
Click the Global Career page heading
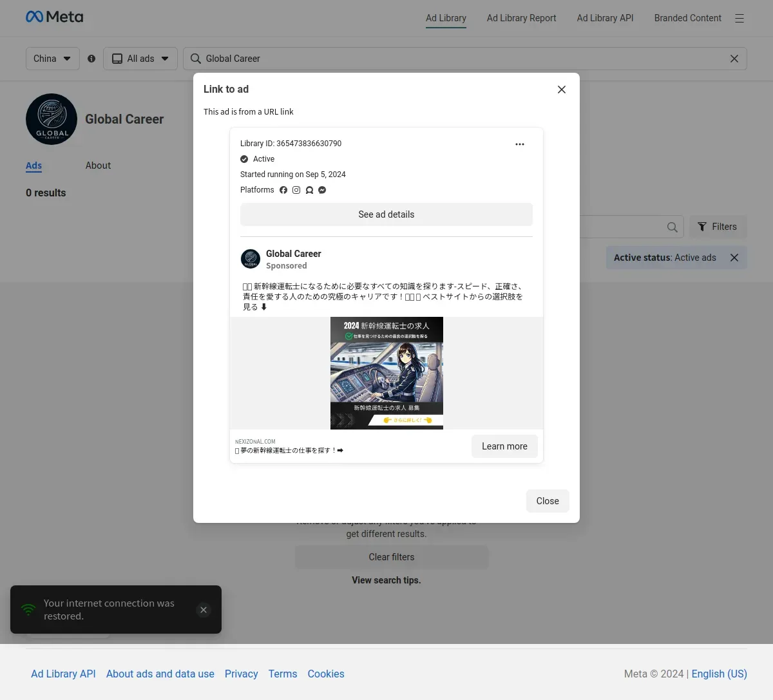tap(124, 119)
